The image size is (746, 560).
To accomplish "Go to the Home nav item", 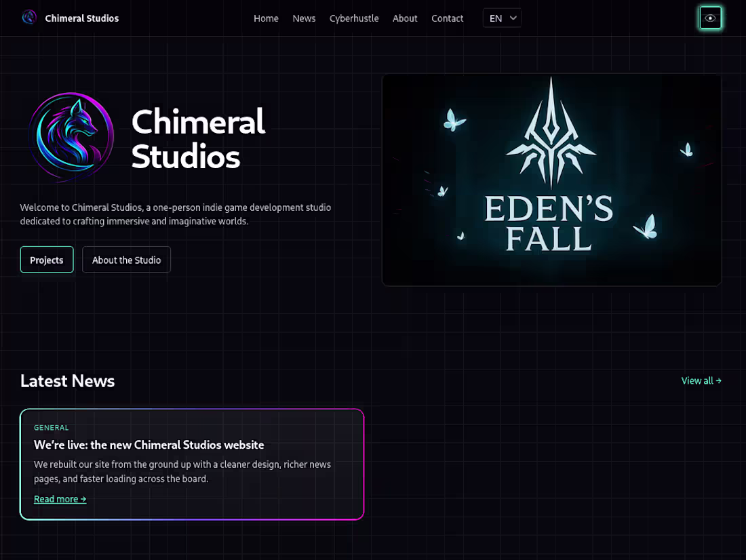I will (x=266, y=18).
